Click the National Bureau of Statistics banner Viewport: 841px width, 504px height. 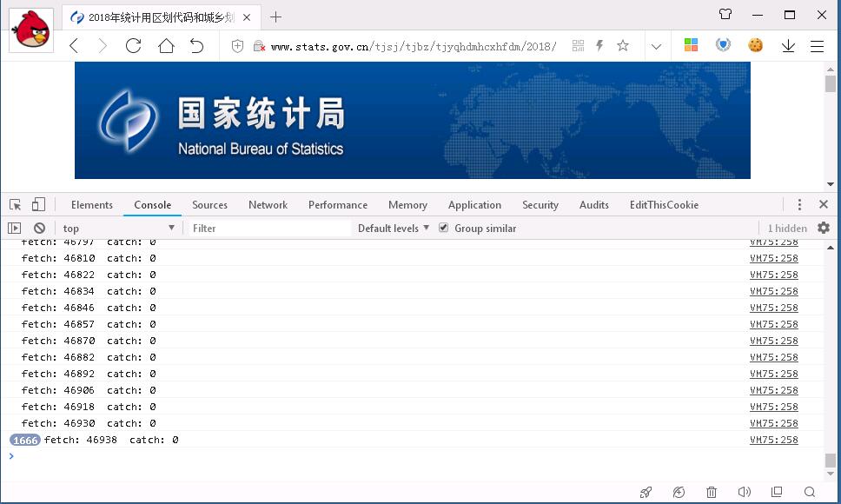click(413, 120)
